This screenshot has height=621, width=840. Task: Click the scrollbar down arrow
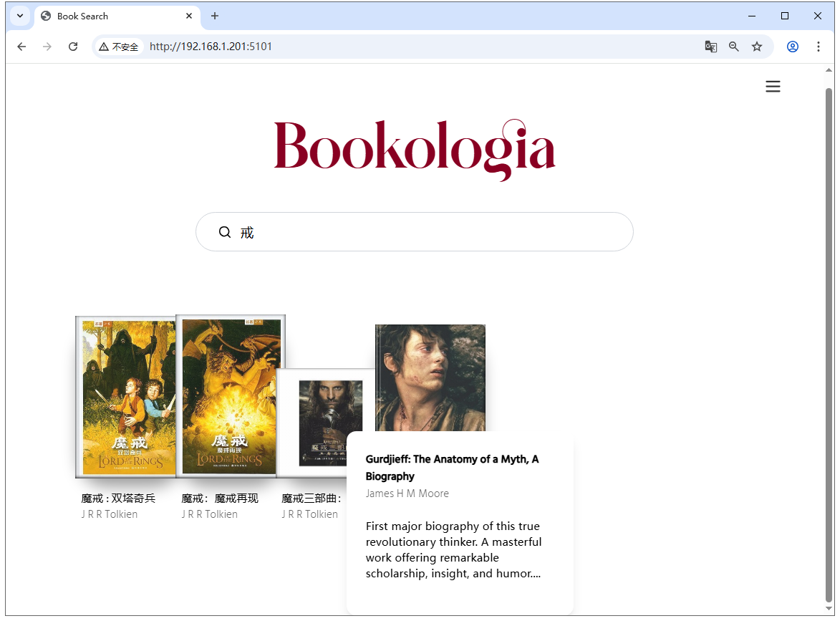(x=829, y=609)
